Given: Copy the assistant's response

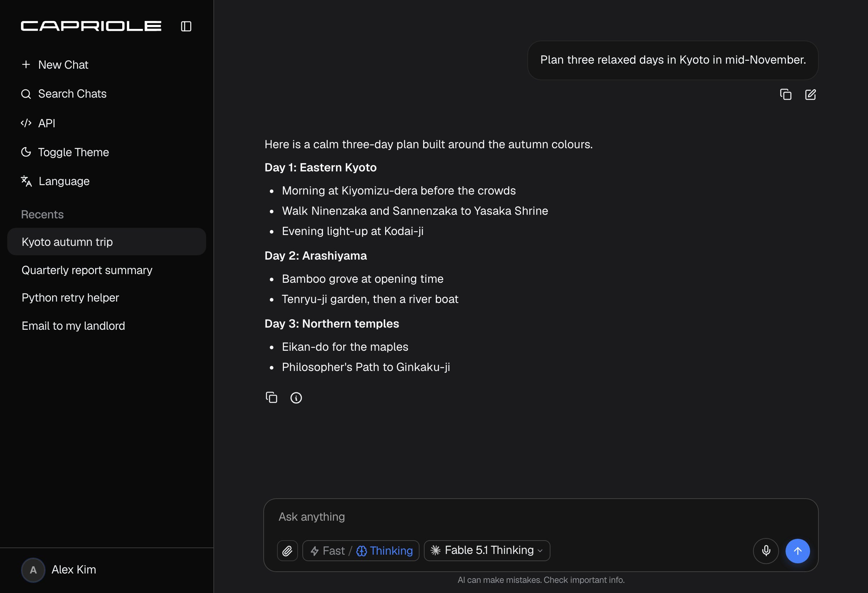Looking at the screenshot, I should pos(272,398).
